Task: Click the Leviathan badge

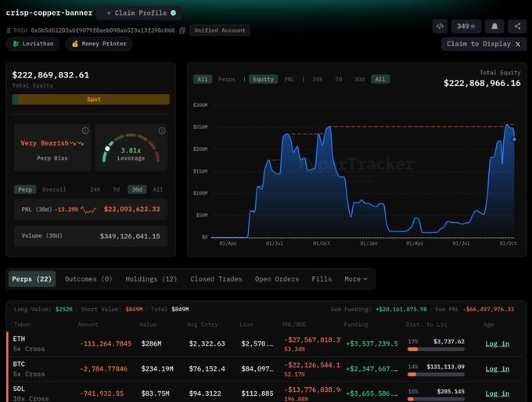Action: click(33, 44)
